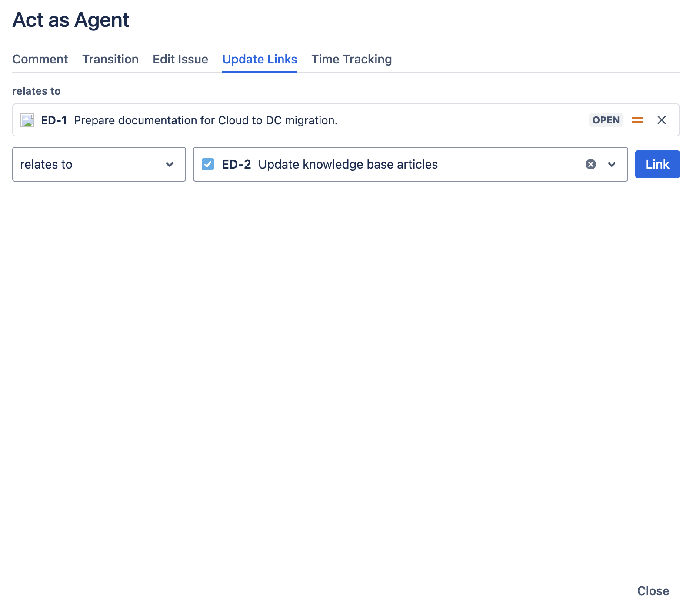The image size is (693, 616).
Task: Click the 'Prepare documentation for Cloud to DC migration.' text
Action: 206,120
